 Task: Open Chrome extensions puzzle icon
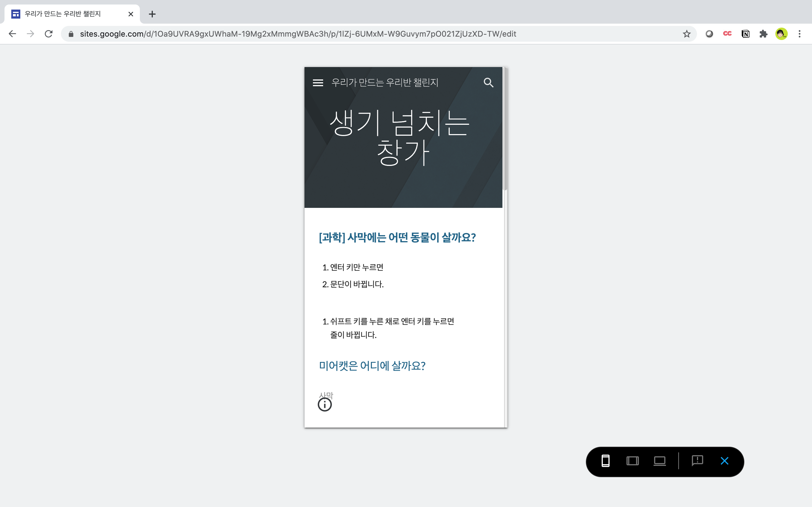click(x=763, y=34)
